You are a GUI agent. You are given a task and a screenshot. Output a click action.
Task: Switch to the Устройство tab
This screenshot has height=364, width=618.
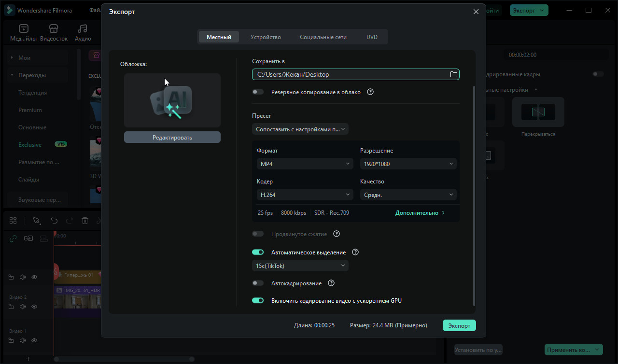coord(266,37)
